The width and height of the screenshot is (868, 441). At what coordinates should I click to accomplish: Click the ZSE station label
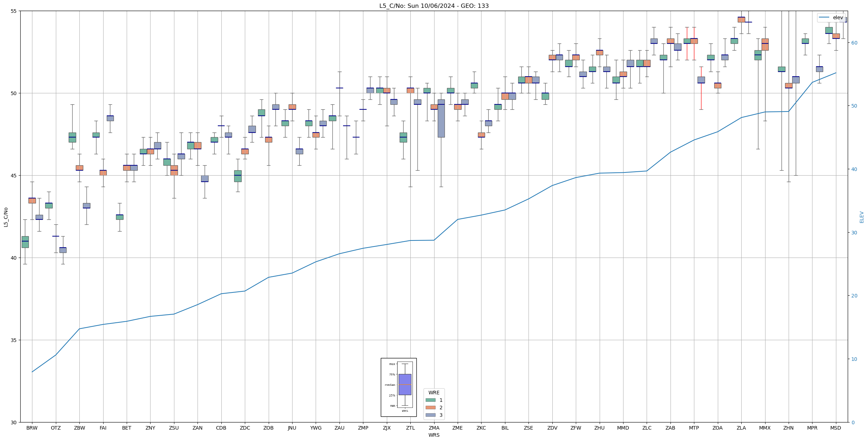click(x=528, y=428)
